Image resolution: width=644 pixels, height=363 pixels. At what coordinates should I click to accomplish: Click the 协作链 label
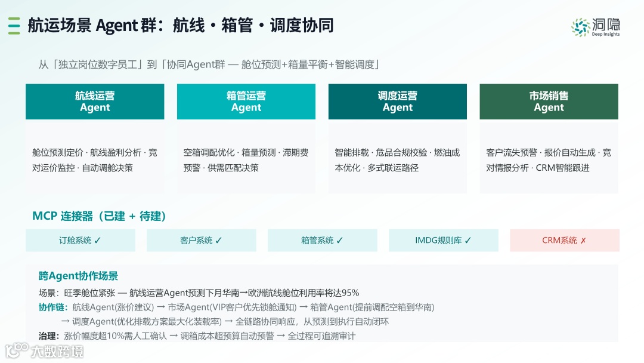point(53,307)
